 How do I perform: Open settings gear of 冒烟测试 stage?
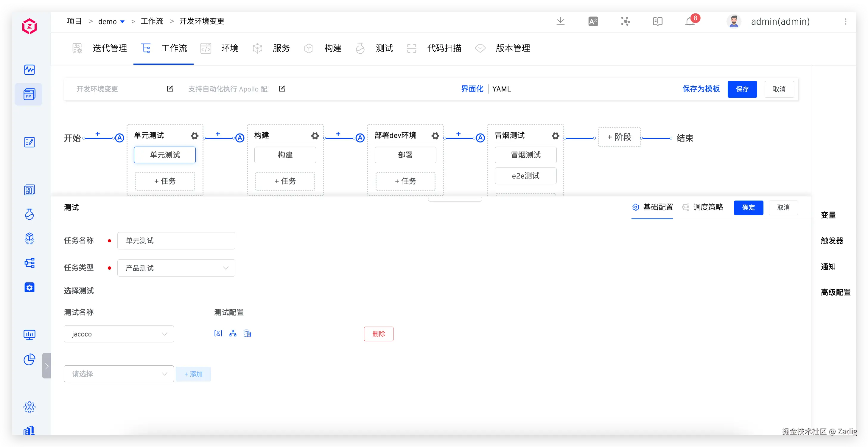click(x=555, y=136)
